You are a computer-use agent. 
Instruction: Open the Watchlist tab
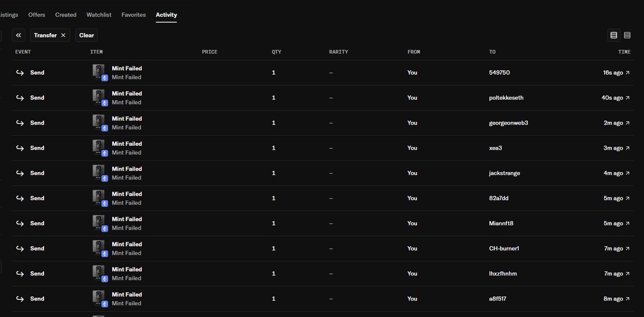click(99, 15)
